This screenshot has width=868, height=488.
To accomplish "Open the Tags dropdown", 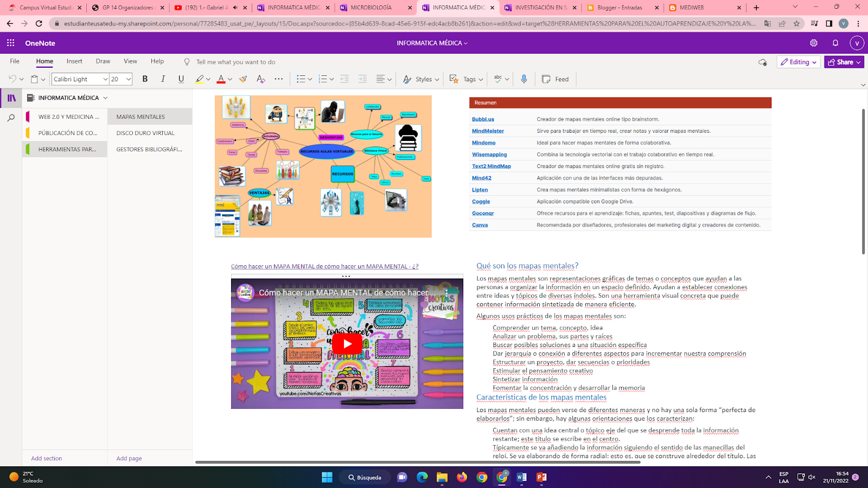I will coord(466,79).
